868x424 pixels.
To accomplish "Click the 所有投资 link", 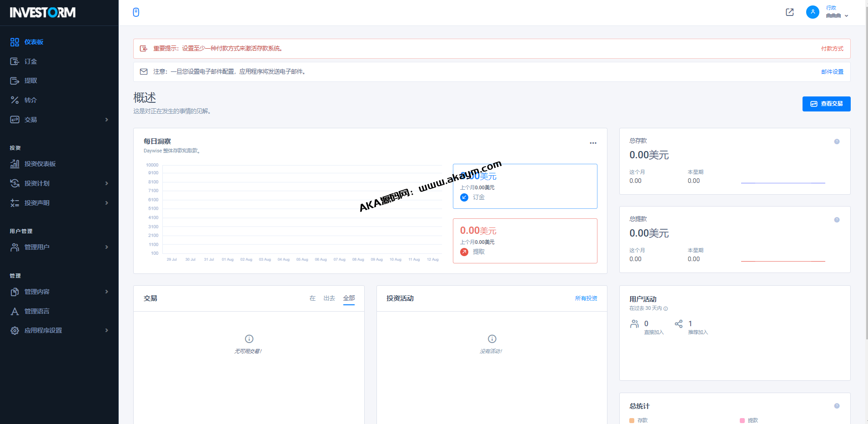I will point(586,298).
